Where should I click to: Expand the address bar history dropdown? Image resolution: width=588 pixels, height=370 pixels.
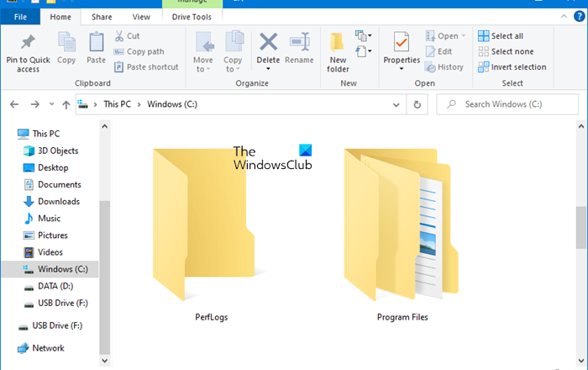(396, 105)
